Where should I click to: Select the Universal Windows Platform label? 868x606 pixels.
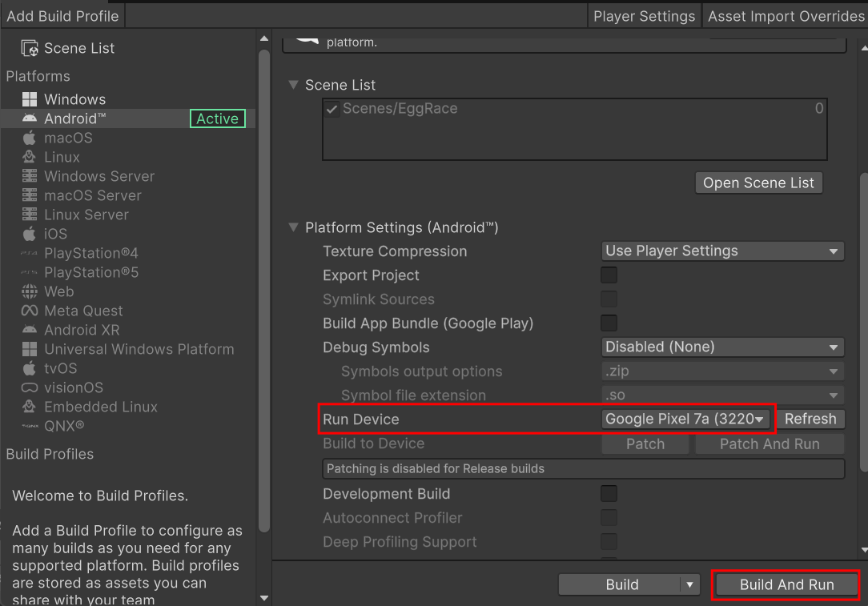tap(139, 349)
